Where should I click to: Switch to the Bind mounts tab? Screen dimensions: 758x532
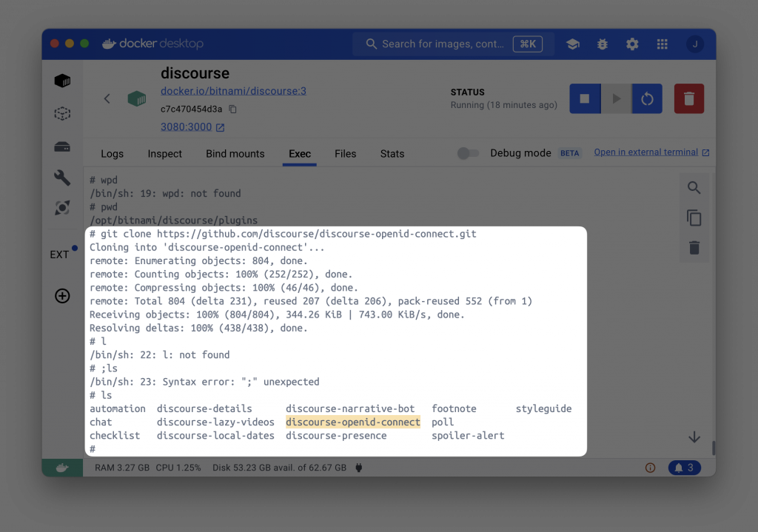click(x=235, y=154)
